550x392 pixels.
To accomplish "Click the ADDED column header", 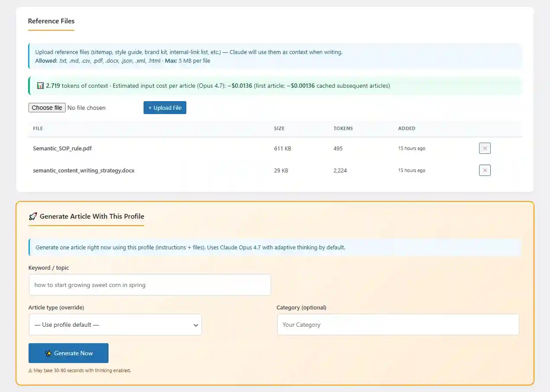I will 406,128.
